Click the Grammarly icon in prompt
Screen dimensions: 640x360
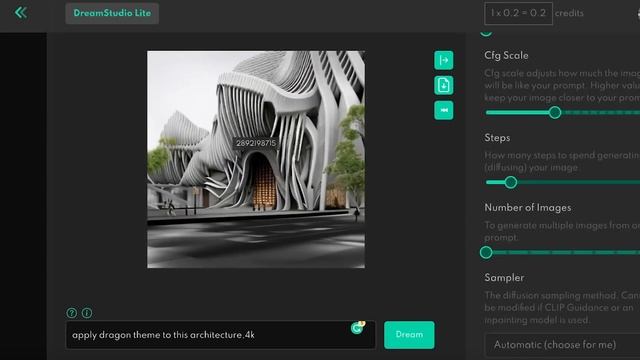point(357,328)
